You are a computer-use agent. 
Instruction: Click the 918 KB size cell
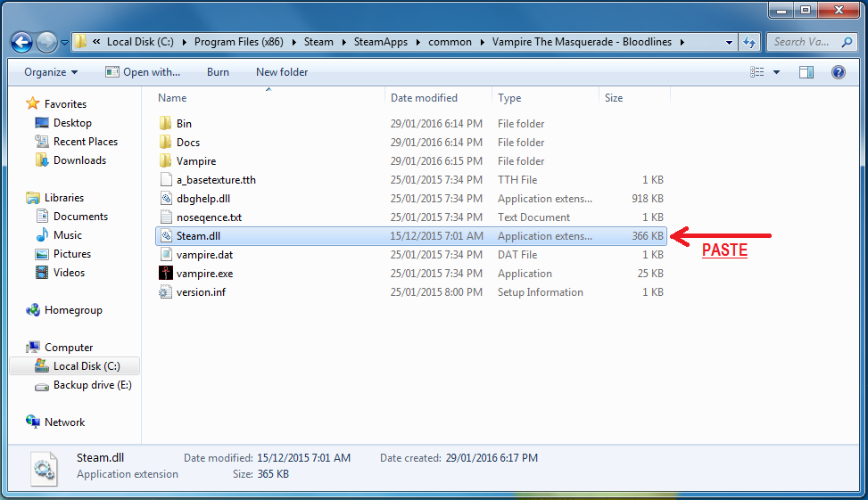(x=647, y=199)
